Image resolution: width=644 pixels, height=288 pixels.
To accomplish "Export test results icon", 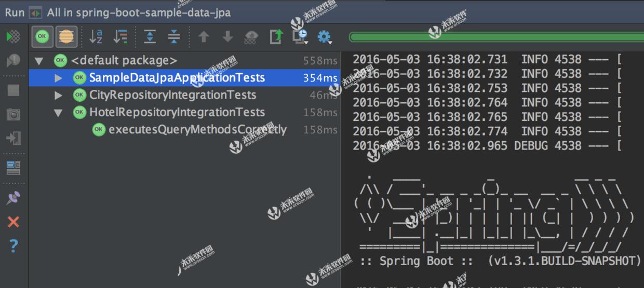I will click(276, 37).
